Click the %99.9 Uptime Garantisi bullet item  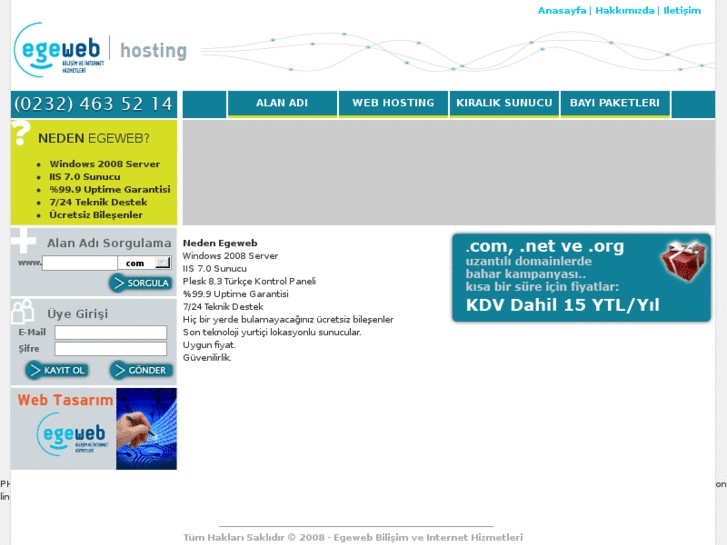point(110,189)
